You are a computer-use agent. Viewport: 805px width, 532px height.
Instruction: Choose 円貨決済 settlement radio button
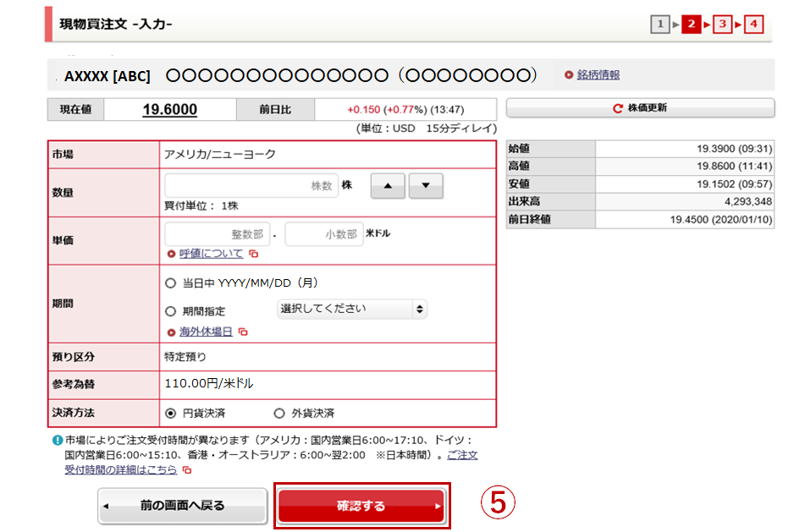point(170,414)
